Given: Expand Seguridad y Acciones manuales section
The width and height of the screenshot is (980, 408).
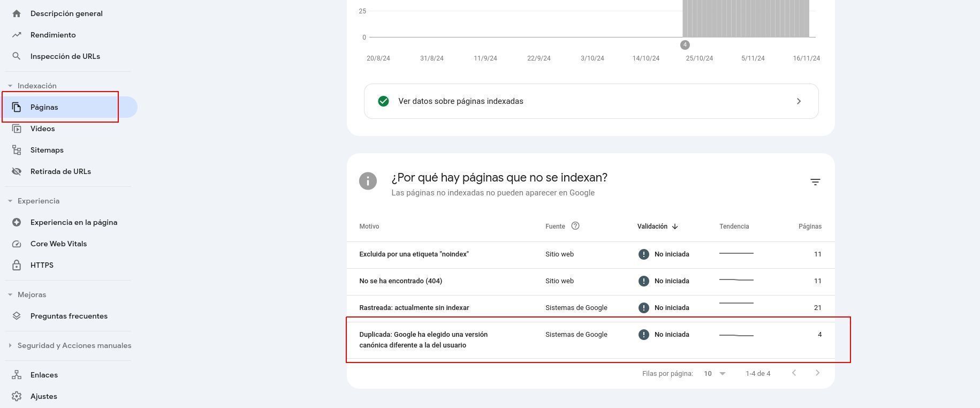Looking at the screenshot, I should pos(10,345).
